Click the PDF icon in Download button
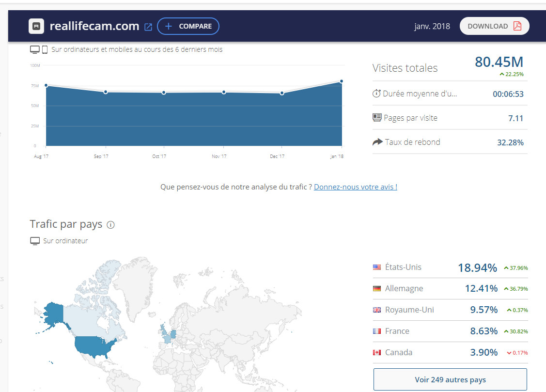Viewport: 546px width, 392px height. [x=517, y=26]
